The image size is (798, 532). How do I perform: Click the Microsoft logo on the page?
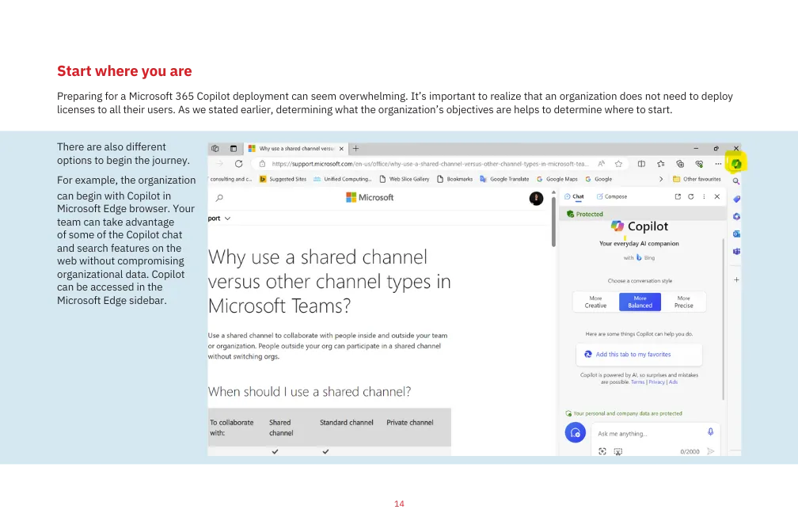pos(370,198)
